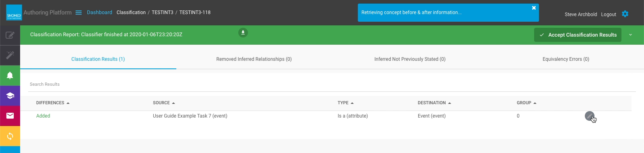Image resolution: width=644 pixels, height=153 pixels.
Task: Click the edit pencil for the Added row
Action: coord(590,116)
